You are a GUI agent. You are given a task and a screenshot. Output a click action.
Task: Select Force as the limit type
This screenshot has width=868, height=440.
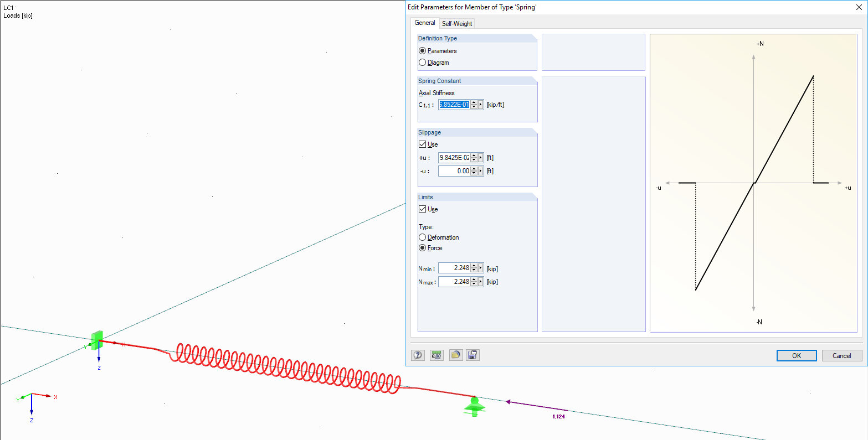click(x=422, y=247)
